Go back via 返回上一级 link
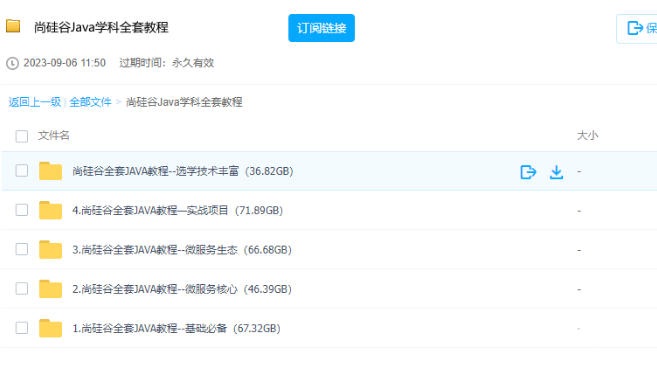The height and width of the screenshot is (367, 657). coord(35,102)
